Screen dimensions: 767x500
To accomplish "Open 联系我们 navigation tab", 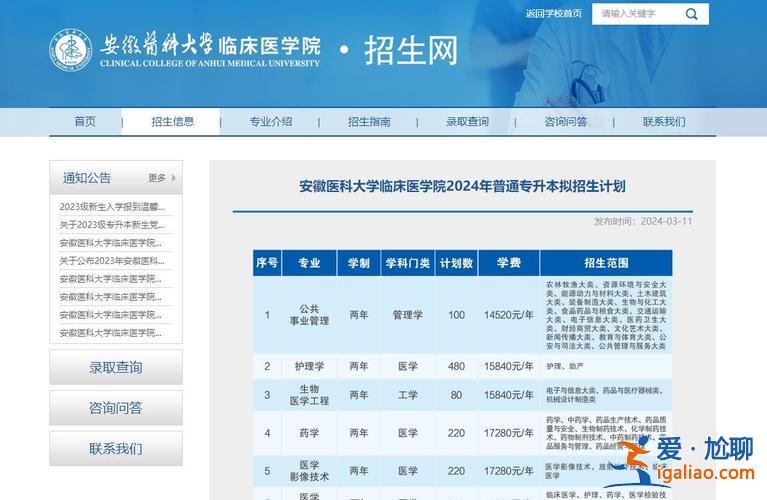I will 664,121.
